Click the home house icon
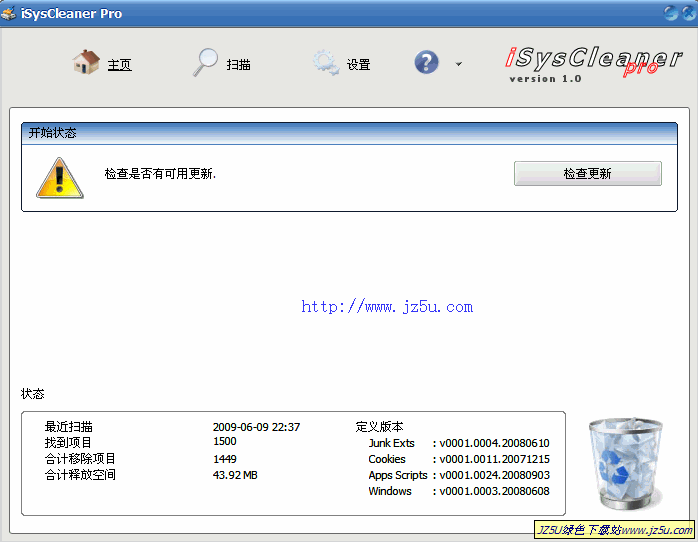 coord(86,62)
